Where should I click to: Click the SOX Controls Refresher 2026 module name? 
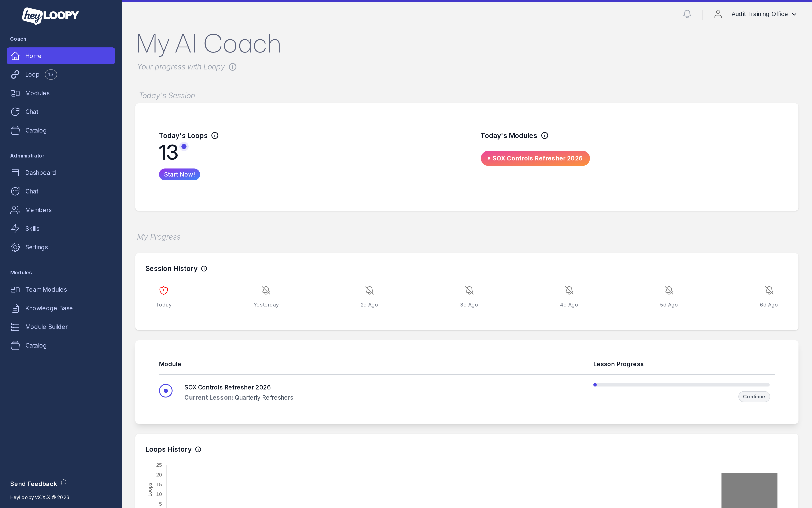pyautogui.click(x=228, y=387)
